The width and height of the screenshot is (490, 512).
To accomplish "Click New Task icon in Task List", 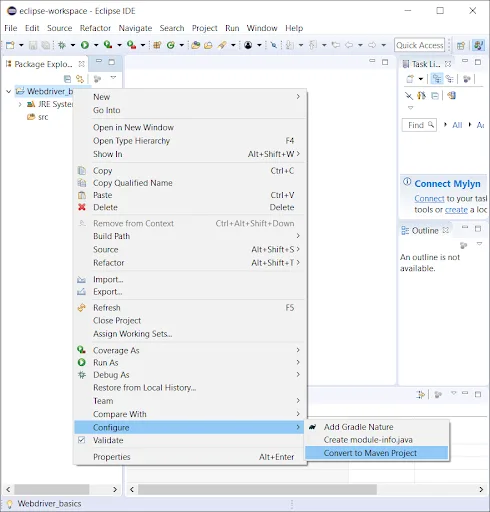I will [410, 79].
